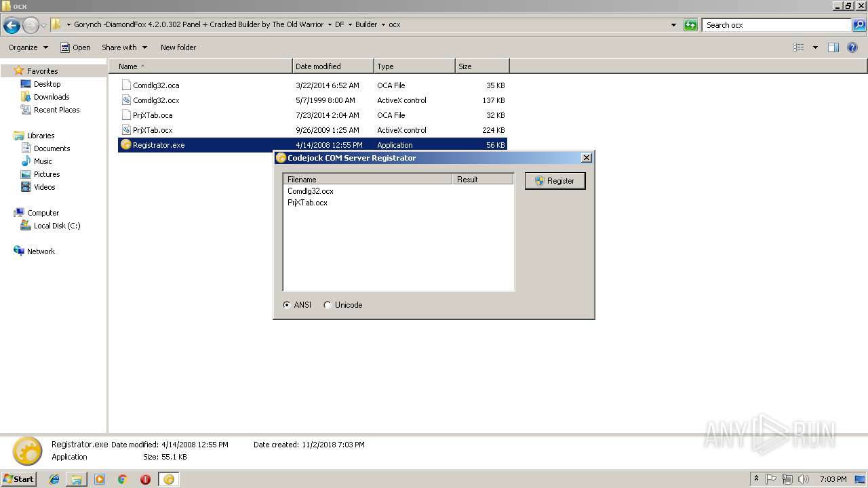Click the DF breadcrumb in address bar

pyautogui.click(x=339, y=24)
